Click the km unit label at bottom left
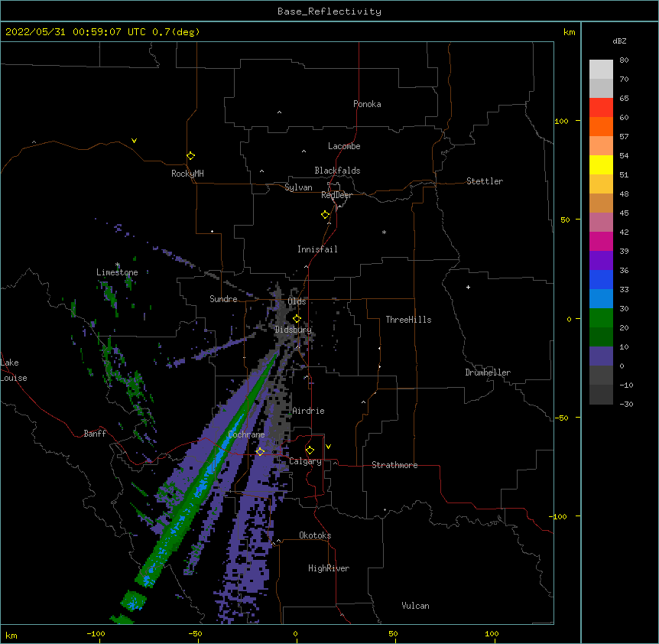 coord(11,635)
